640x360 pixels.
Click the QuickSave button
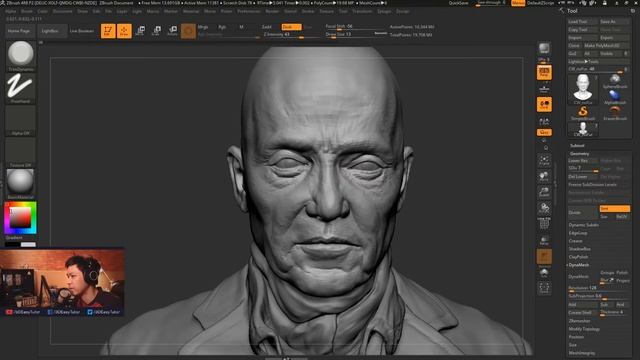click(458, 3)
